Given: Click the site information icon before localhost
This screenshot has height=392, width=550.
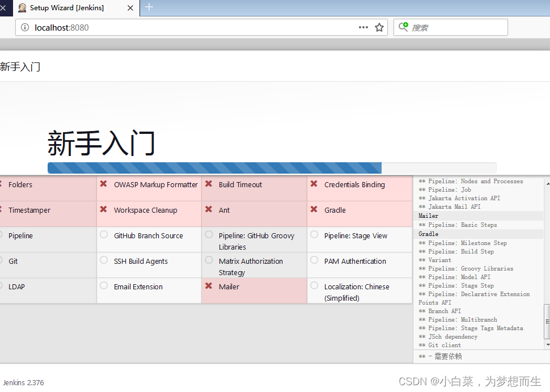Looking at the screenshot, I should pyautogui.click(x=25, y=27).
